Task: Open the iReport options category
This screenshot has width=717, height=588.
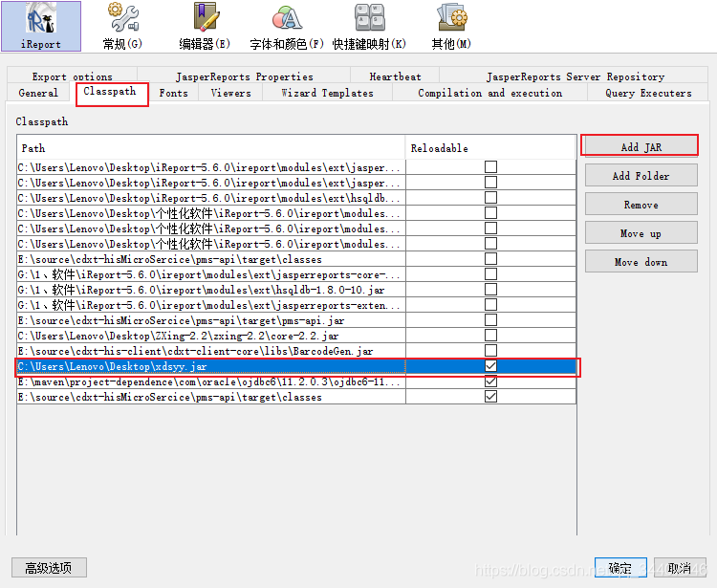Action: coord(41,26)
